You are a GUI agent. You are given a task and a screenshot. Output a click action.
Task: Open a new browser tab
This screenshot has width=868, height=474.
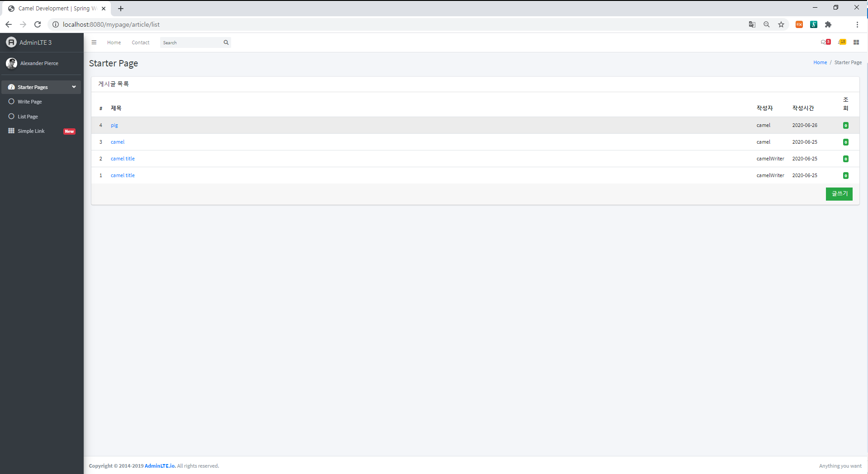(121, 9)
